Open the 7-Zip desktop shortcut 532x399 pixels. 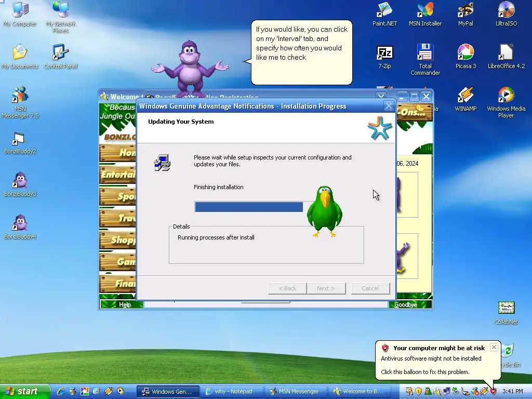[385, 57]
